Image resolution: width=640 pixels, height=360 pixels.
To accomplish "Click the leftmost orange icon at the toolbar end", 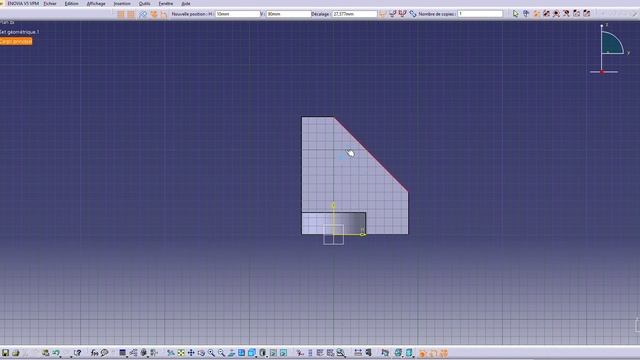I will [x=423, y=353].
